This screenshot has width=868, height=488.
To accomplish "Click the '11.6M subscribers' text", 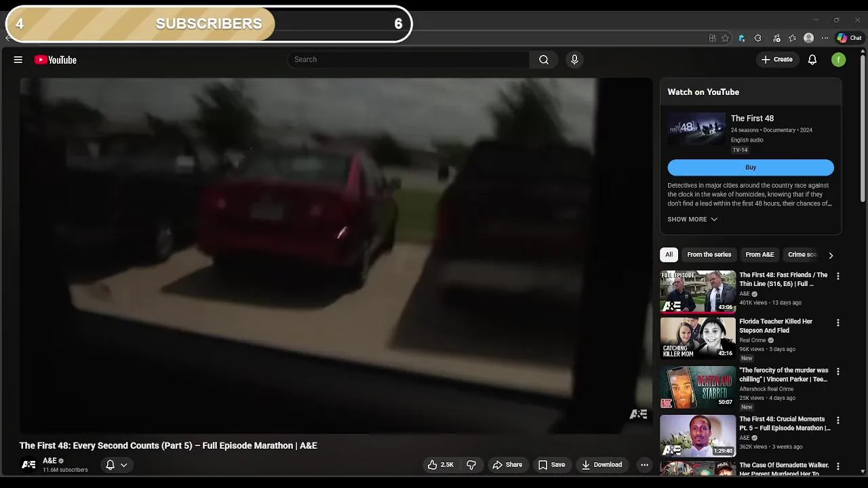I will pyautogui.click(x=65, y=470).
